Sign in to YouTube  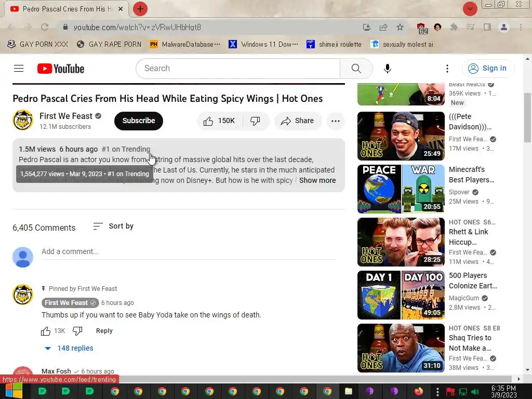[x=487, y=69]
